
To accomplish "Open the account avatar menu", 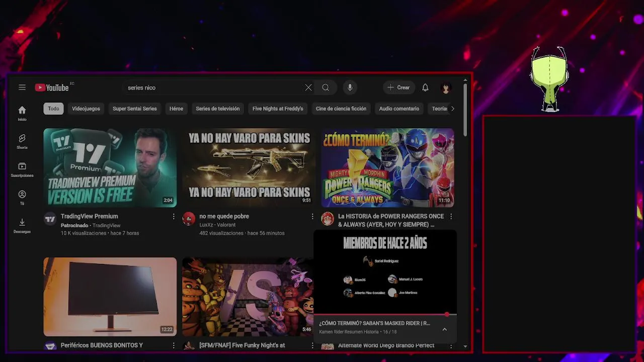I will point(445,87).
